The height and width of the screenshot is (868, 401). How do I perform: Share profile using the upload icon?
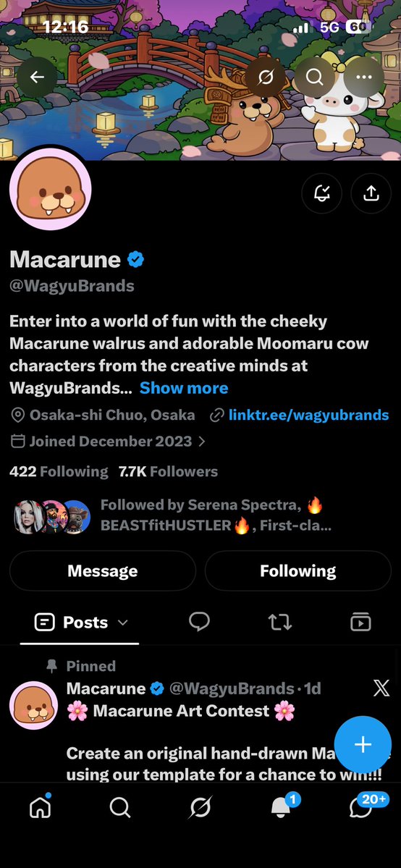tap(371, 193)
